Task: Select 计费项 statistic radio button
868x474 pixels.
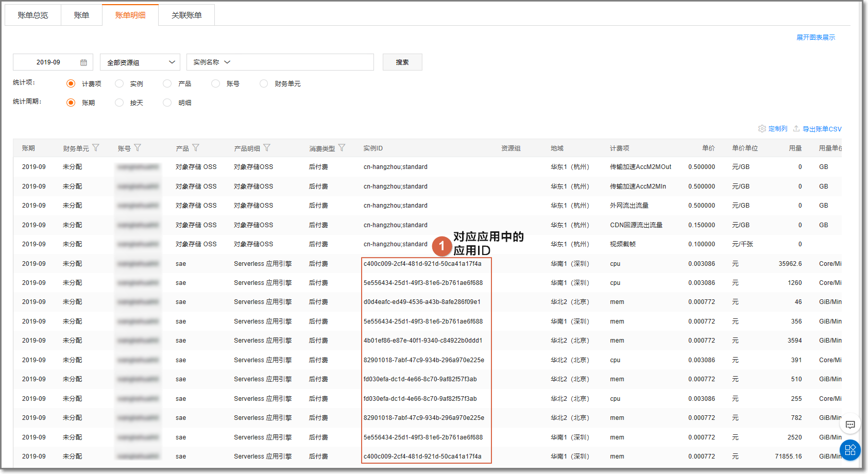Action: pos(71,83)
